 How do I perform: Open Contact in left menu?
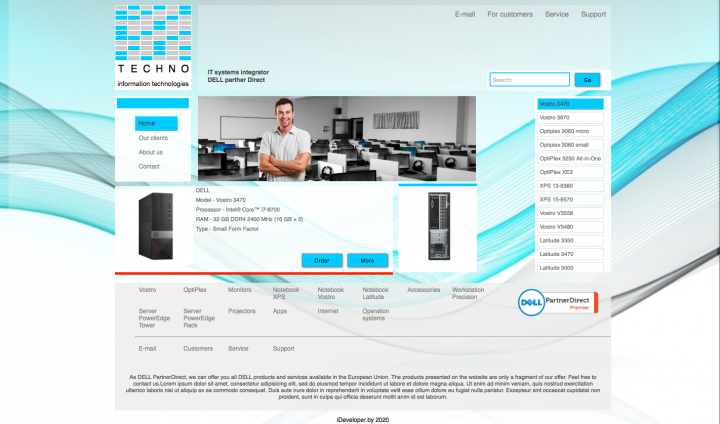click(149, 166)
